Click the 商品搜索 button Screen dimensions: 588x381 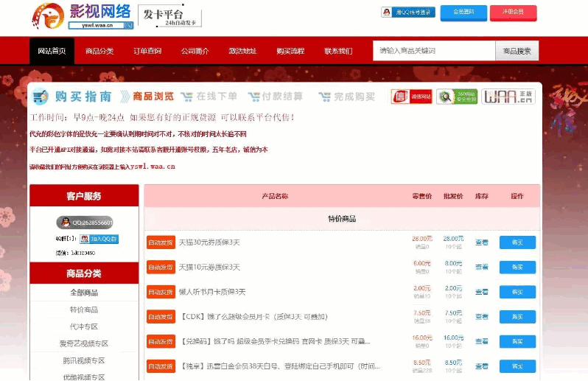[x=517, y=51]
